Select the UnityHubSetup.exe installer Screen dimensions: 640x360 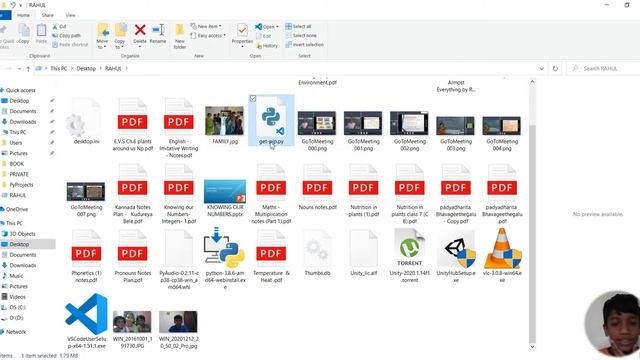coord(456,255)
